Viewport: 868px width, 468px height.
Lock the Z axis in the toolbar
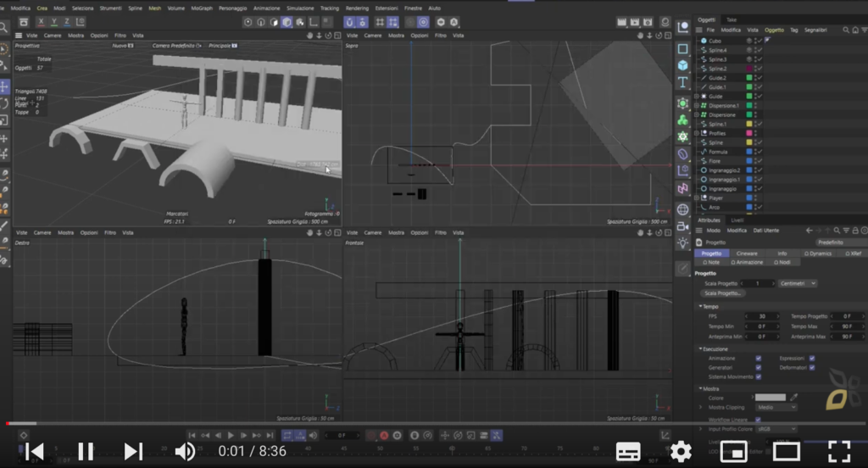[x=67, y=22]
